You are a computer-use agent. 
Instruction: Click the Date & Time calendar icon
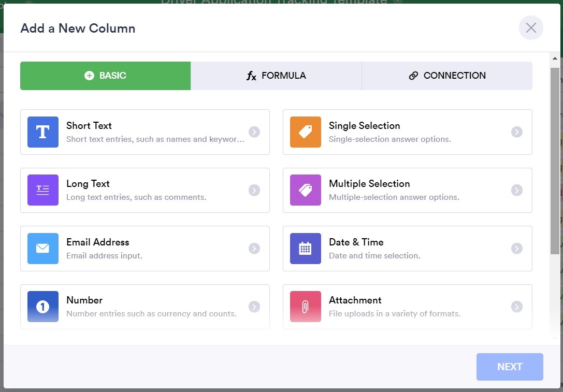[306, 249]
